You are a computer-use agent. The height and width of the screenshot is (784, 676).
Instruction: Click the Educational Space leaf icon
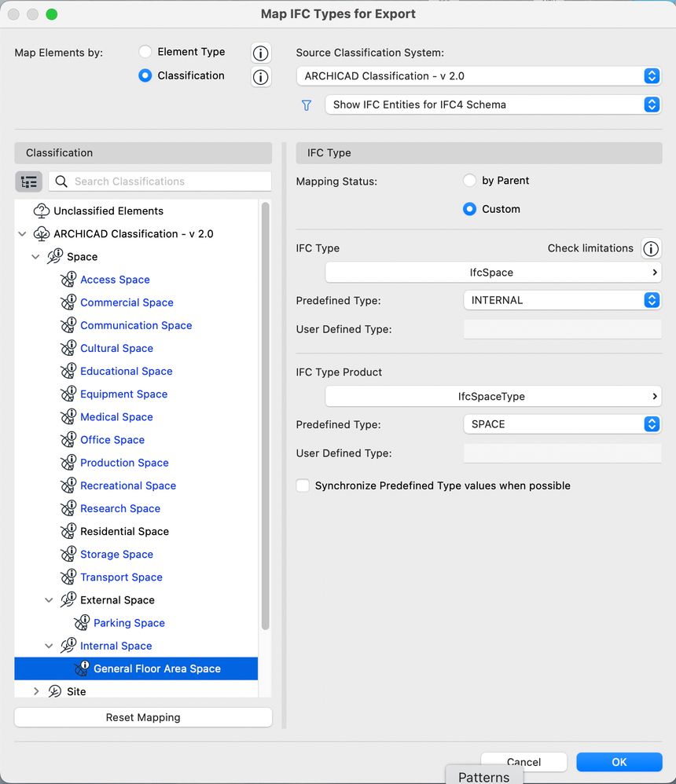[68, 371]
